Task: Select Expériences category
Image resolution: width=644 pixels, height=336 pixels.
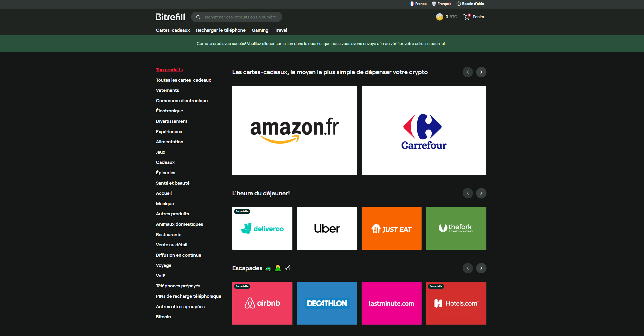Action: point(169,132)
